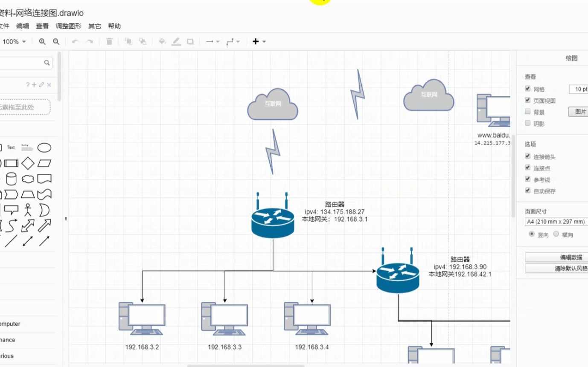The width and height of the screenshot is (588, 367).
Task: Select the 竖向 portrait radio button
Action: (532, 234)
